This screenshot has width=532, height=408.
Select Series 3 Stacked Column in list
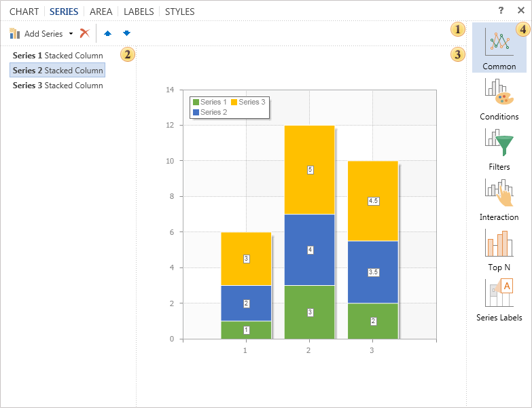[x=58, y=86]
